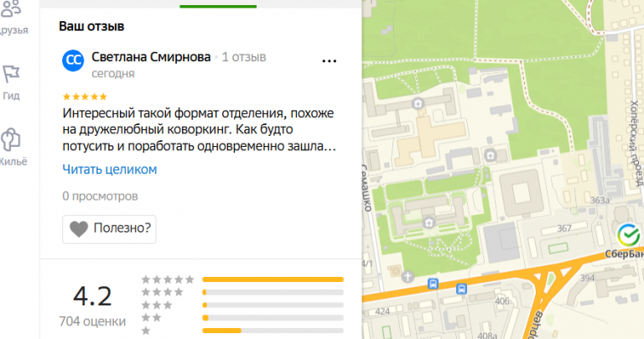Click the church cross marker on map
Screen dimensions: 644x339
(408, 277)
